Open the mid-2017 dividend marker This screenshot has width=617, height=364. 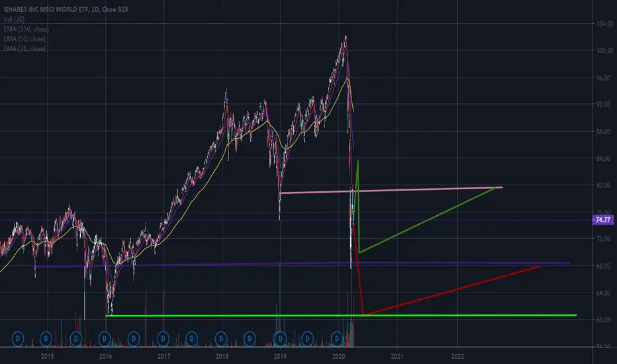coord(191,338)
